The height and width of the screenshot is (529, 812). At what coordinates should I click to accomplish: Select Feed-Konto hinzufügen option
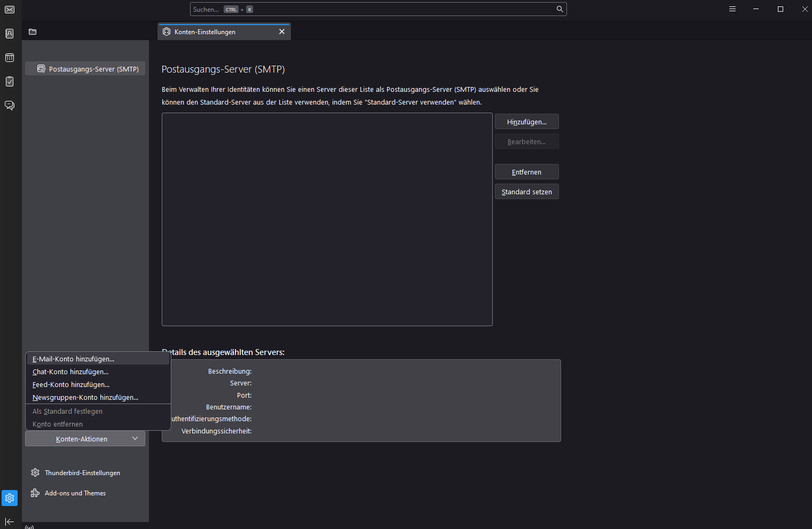pos(71,385)
